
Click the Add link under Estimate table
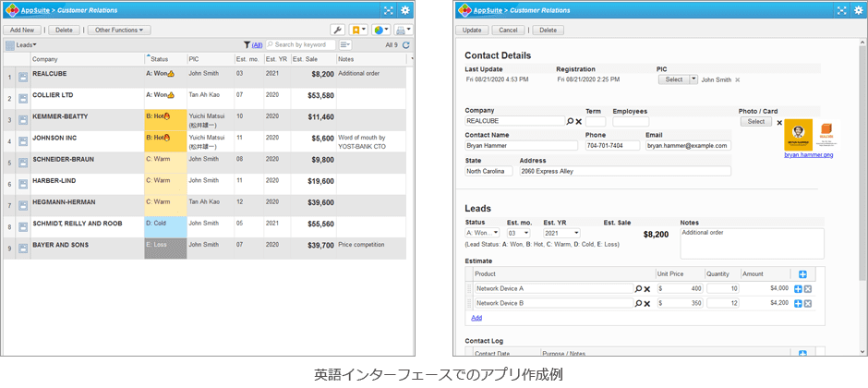coord(476,318)
